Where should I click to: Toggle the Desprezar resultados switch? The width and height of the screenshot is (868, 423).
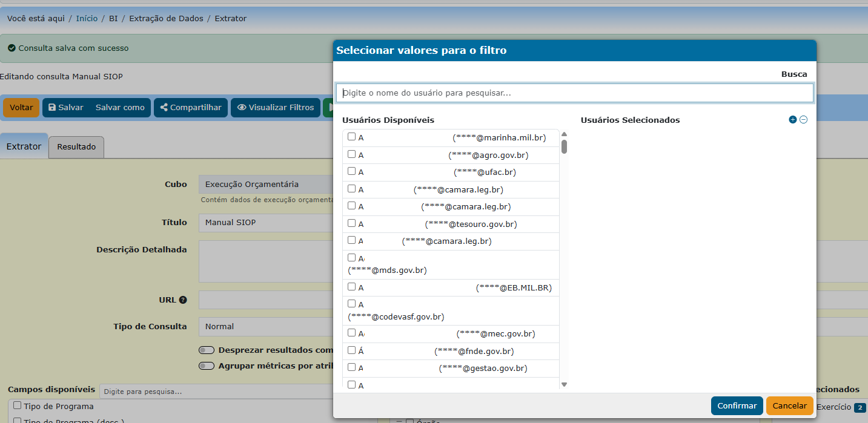coord(207,350)
